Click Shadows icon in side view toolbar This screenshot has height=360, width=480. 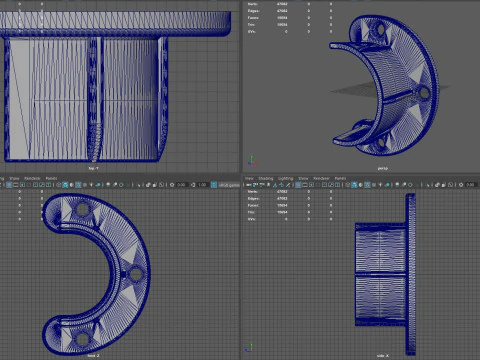(387, 185)
